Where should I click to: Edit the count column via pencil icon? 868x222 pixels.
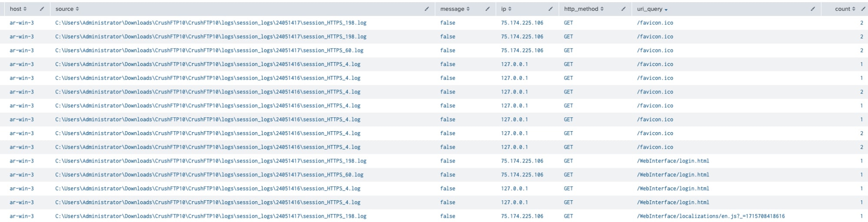coord(863,9)
